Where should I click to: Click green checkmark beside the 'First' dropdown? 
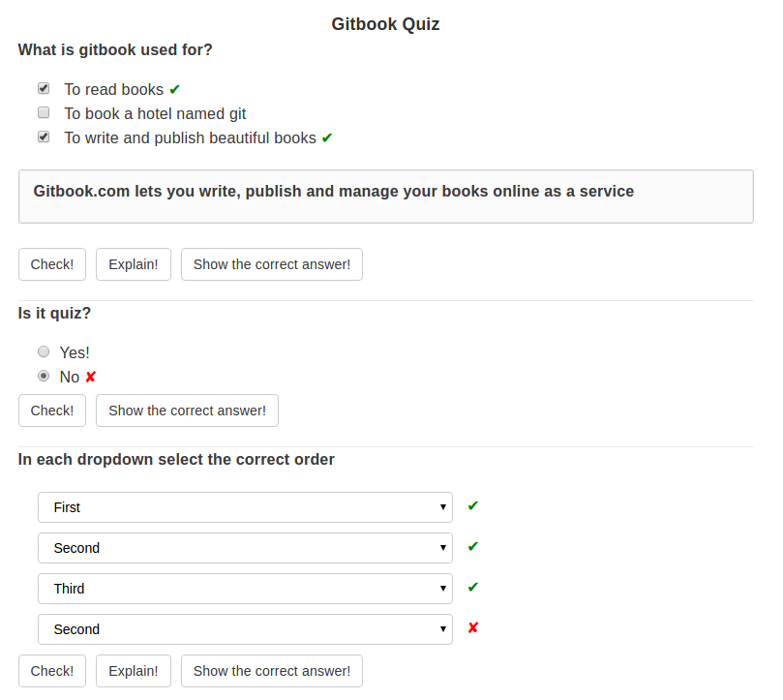pos(473,506)
